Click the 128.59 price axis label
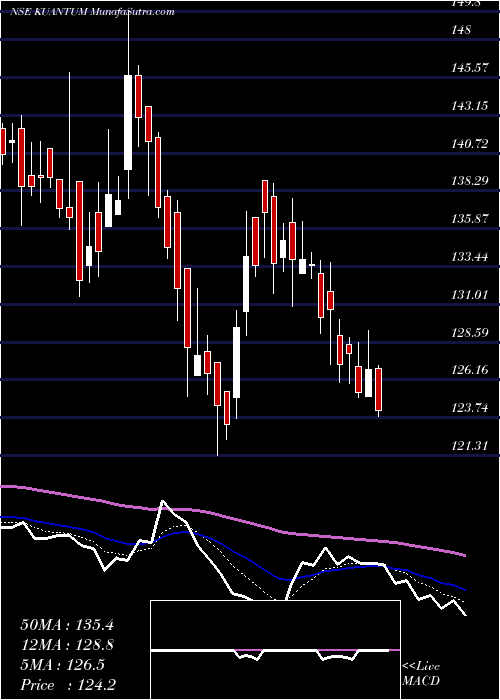 [x=470, y=333]
